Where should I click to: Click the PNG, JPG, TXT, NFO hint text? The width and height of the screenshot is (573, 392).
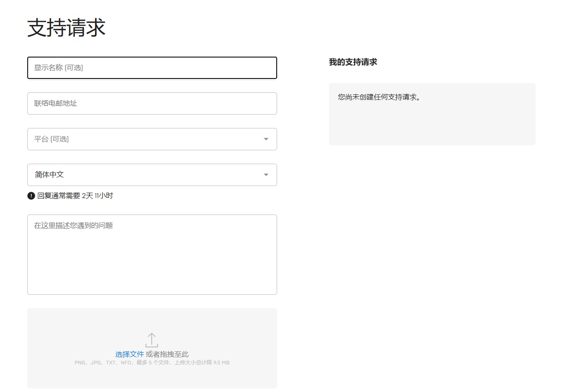coord(152,363)
